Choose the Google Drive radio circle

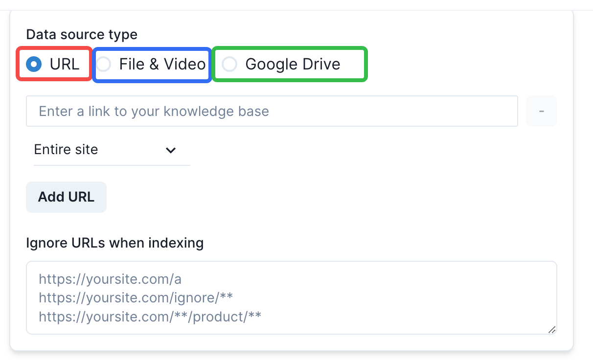tap(229, 64)
